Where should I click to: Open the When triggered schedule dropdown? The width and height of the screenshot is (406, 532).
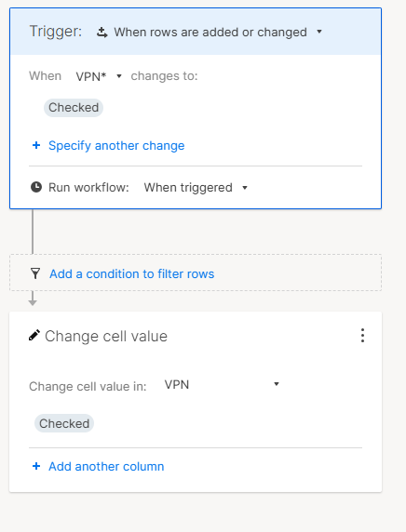[x=196, y=187]
